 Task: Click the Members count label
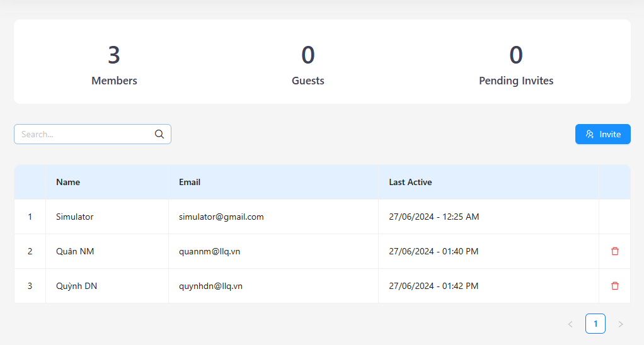(114, 81)
